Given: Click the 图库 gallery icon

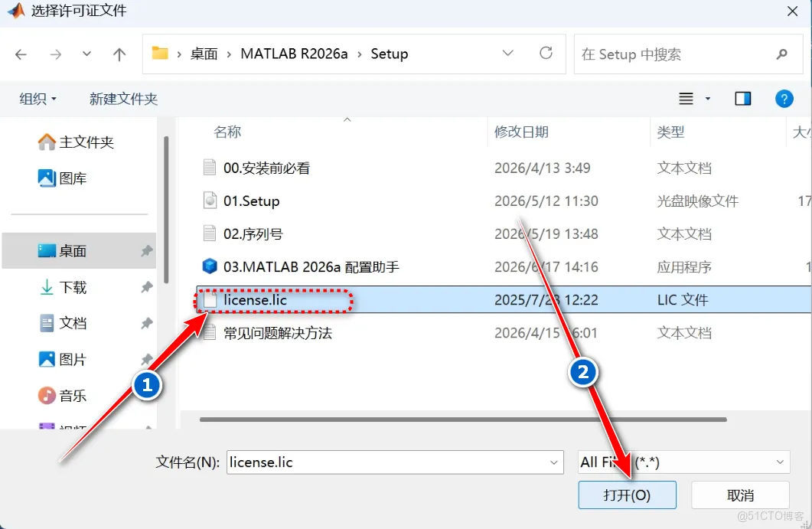Looking at the screenshot, I should [x=47, y=178].
